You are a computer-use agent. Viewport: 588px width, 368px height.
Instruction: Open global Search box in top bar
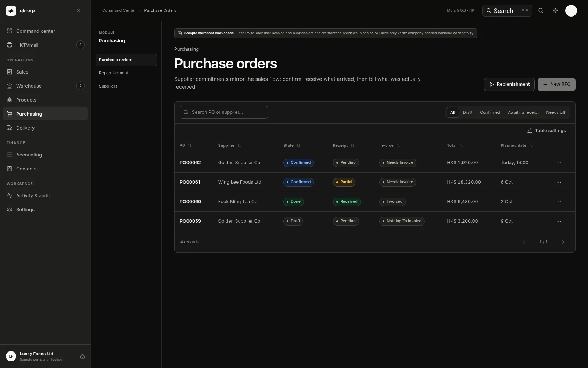(x=507, y=11)
